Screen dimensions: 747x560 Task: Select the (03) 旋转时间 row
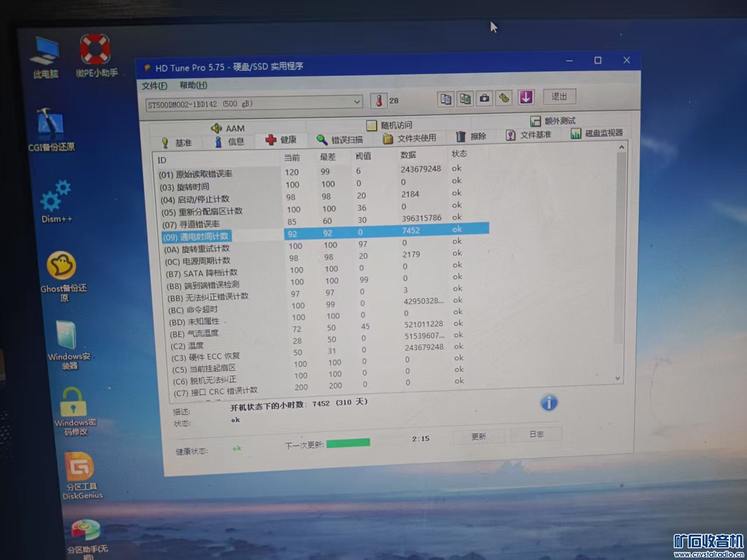pyautogui.click(x=311, y=184)
